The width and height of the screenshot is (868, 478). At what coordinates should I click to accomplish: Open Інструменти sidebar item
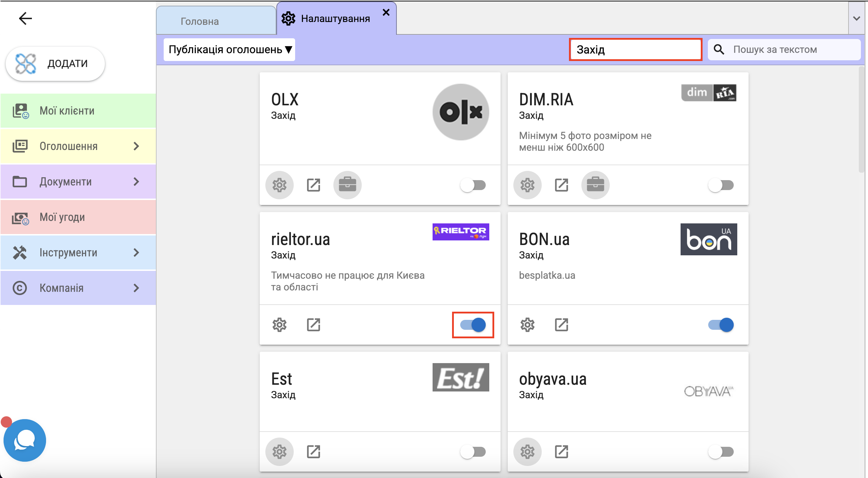point(78,252)
